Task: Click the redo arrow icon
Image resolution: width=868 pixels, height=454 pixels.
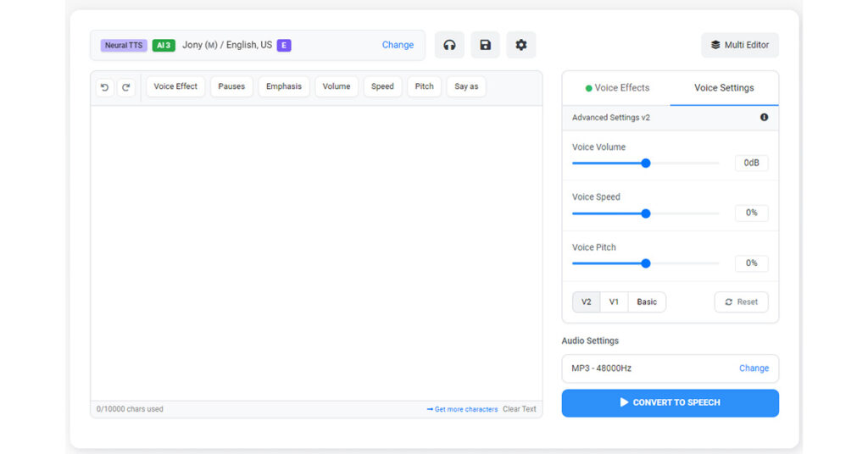Action: [x=125, y=87]
